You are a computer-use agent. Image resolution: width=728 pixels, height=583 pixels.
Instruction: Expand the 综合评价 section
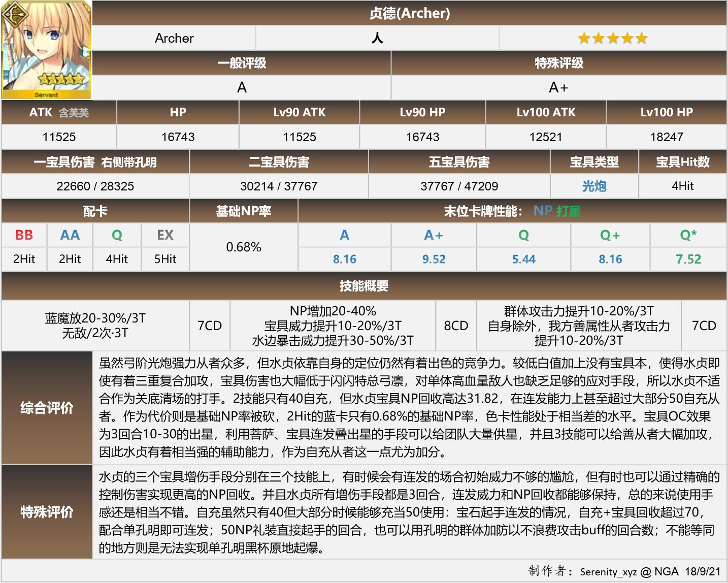pyautogui.click(x=48, y=406)
